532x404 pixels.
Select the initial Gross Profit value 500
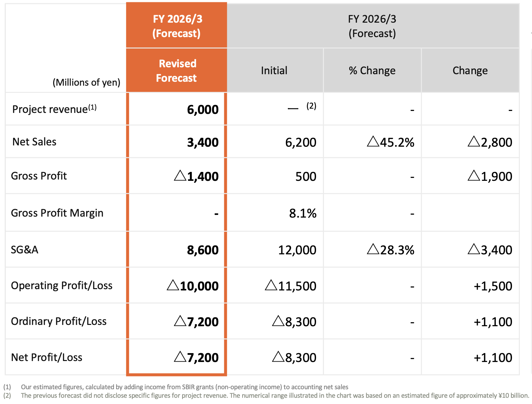click(x=306, y=177)
